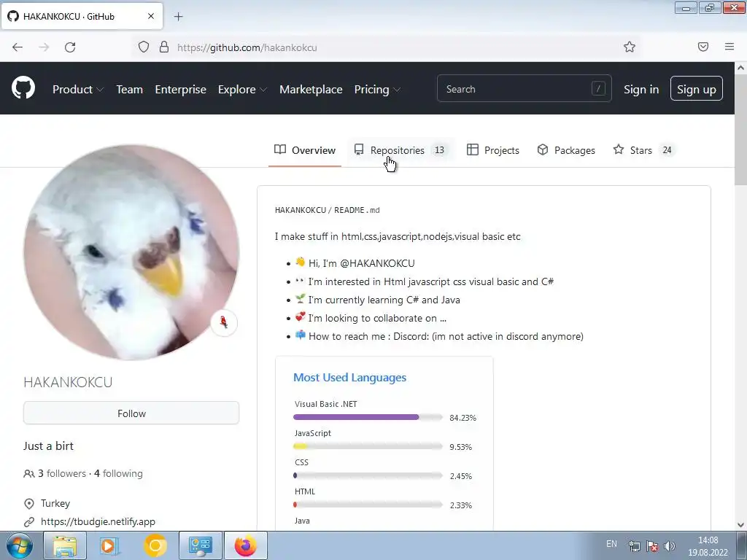Open the 3 followers link
Image resolution: width=747 pixels, height=560 pixels.
pyautogui.click(x=62, y=473)
